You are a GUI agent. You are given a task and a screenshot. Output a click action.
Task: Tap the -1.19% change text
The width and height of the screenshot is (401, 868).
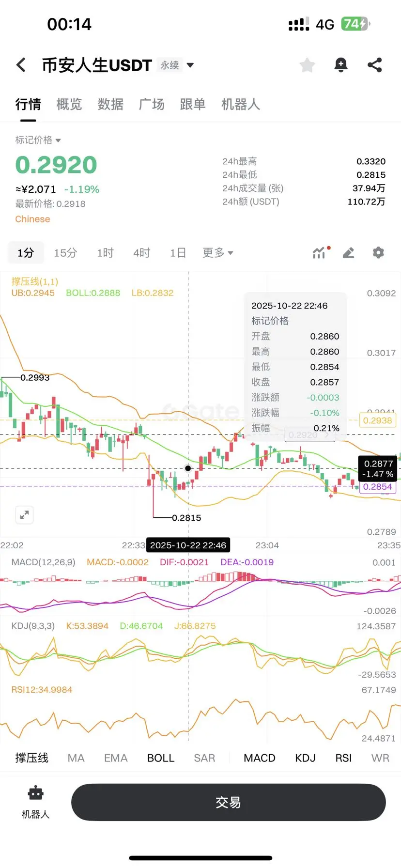pos(82,189)
